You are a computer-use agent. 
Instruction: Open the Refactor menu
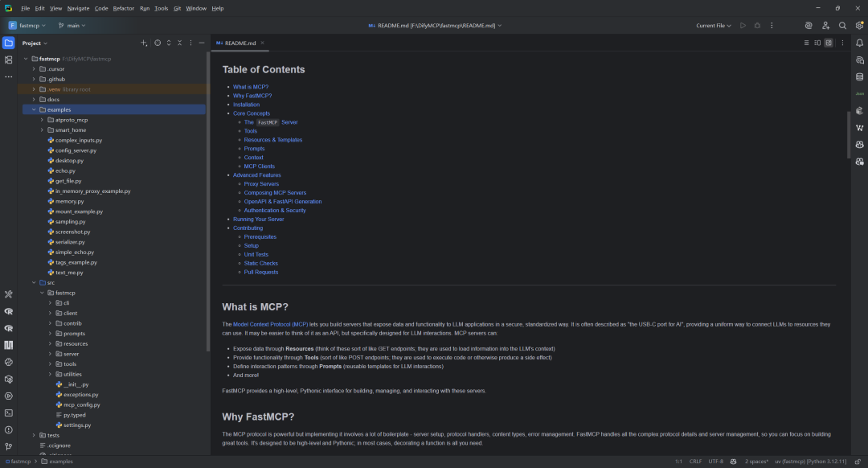pyautogui.click(x=124, y=8)
